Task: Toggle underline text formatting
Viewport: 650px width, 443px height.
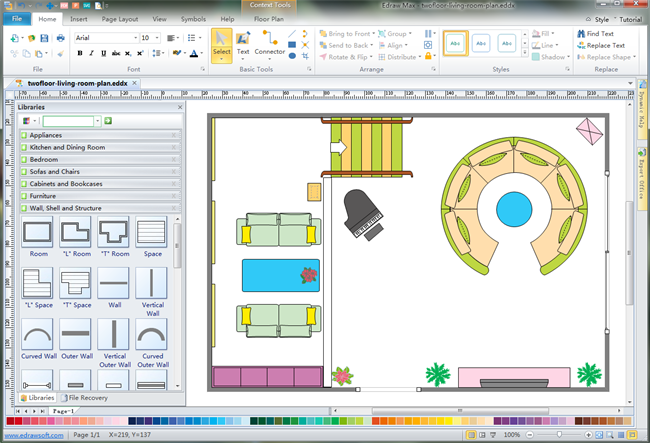Action: [x=105, y=53]
